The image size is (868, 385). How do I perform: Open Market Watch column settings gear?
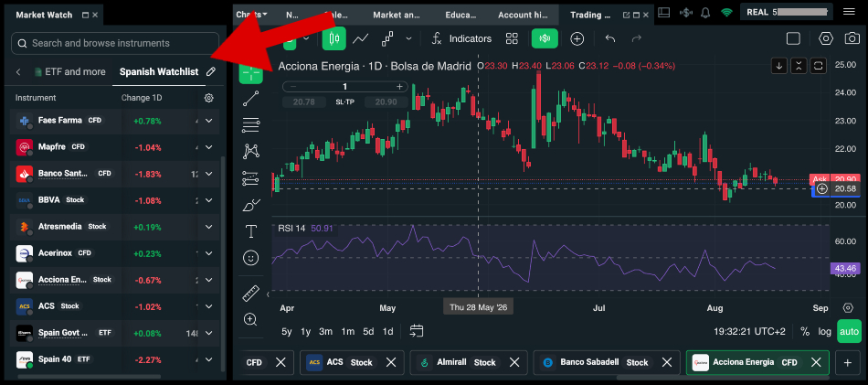pyautogui.click(x=208, y=98)
